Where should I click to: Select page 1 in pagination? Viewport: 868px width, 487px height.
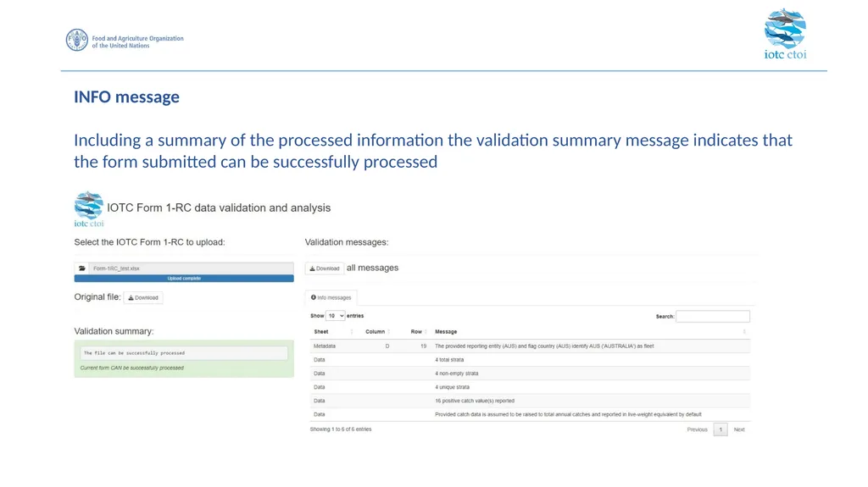[x=721, y=429]
